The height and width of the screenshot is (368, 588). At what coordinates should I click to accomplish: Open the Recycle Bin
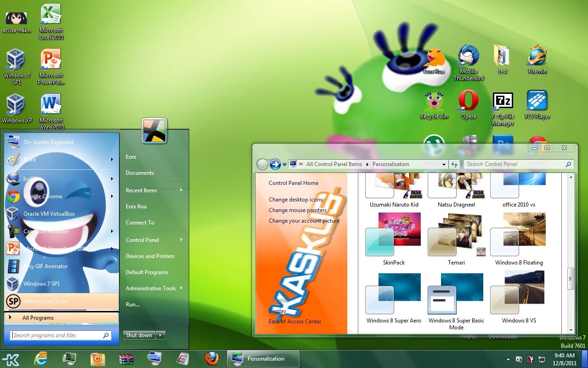pos(434,105)
